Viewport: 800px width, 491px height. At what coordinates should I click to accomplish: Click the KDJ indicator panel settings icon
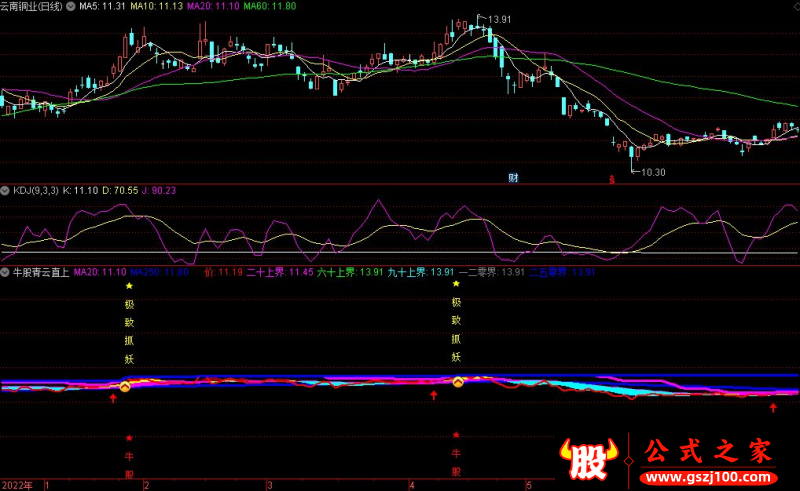[x=6, y=189]
